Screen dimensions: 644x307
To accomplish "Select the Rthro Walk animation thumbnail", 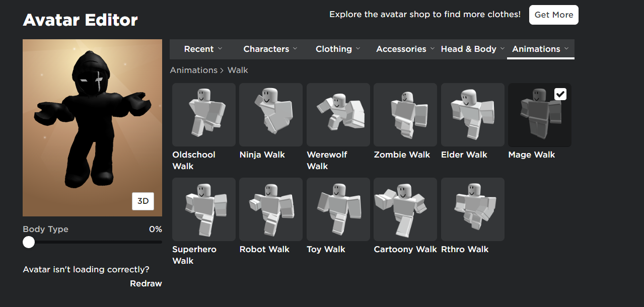I will click(x=473, y=209).
